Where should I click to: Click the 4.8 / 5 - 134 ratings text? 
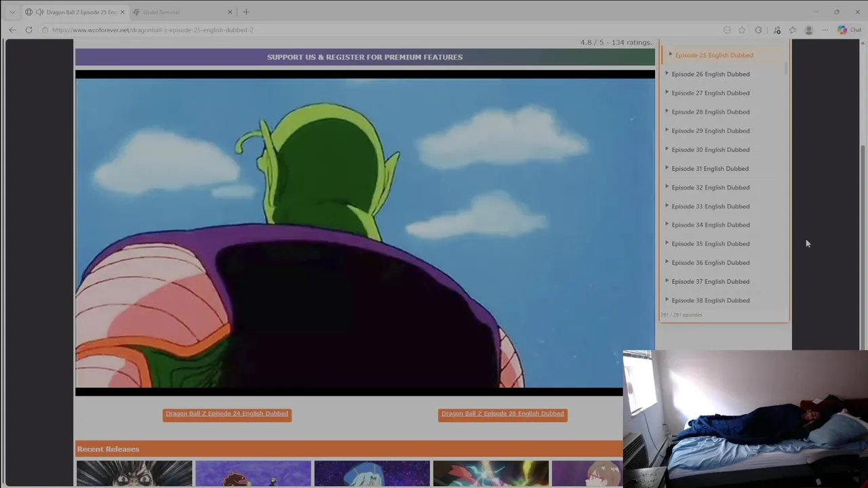616,42
